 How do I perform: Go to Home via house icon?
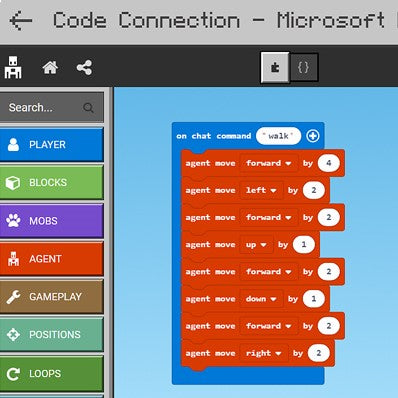(x=50, y=68)
